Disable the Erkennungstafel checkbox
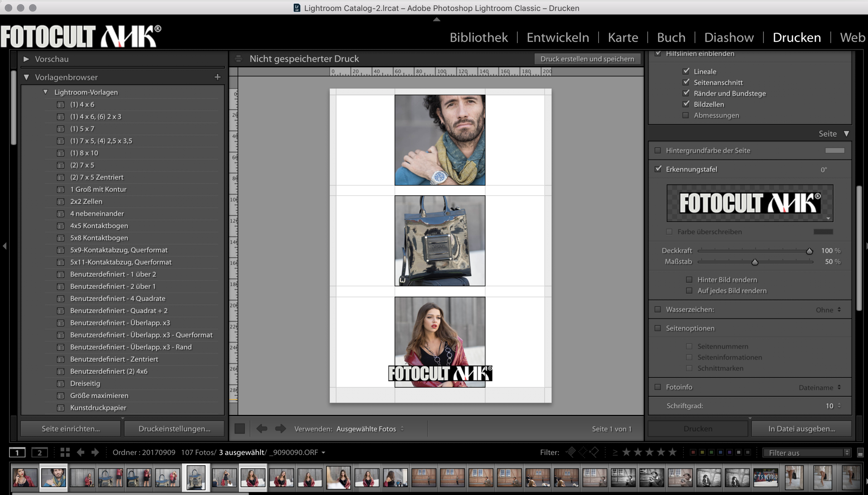 pyautogui.click(x=658, y=169)
